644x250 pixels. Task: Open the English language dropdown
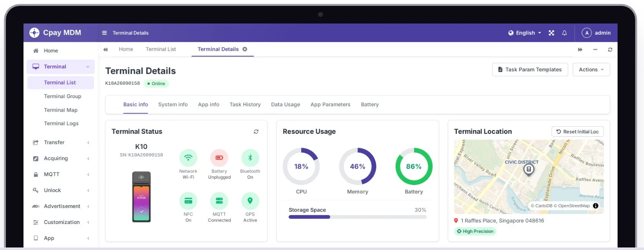(x=524, y=33)
